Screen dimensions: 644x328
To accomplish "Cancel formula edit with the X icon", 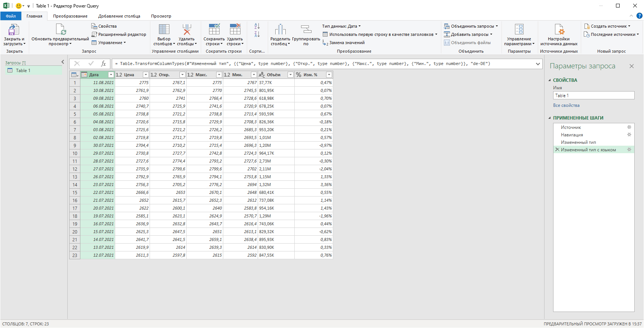I will (77, 64).
